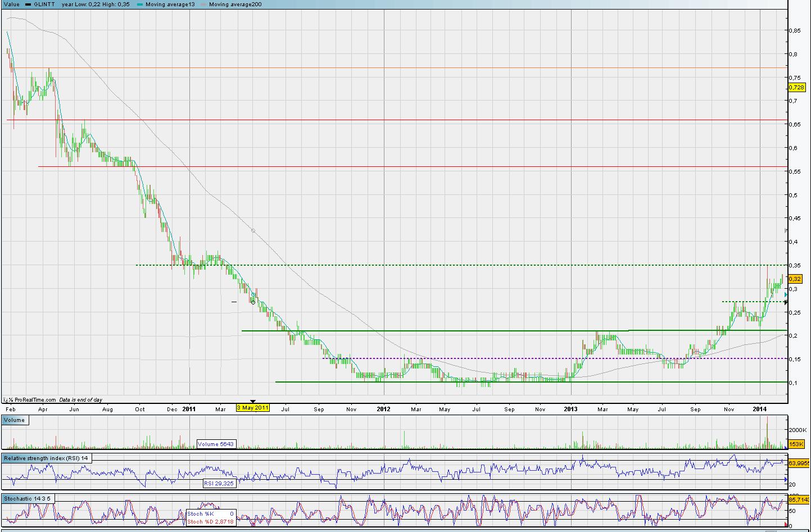Click the blue arrow on Volume axis
Image resolution: width=811 pixels, height=532 pixels.
[x=786, y=447]
